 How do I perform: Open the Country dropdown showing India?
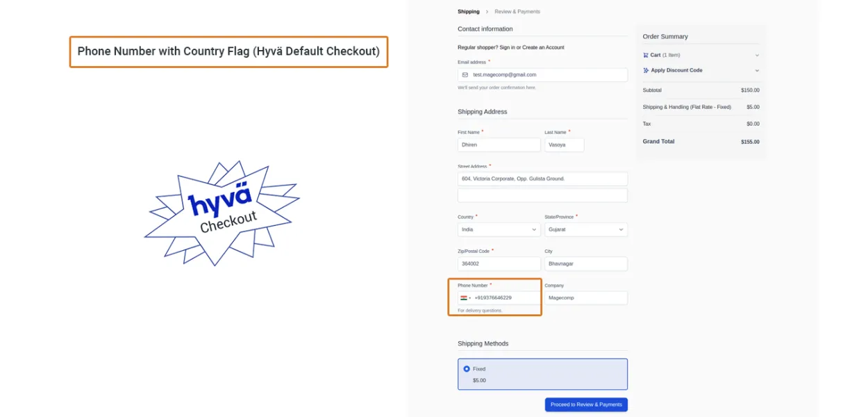point(499,230)
